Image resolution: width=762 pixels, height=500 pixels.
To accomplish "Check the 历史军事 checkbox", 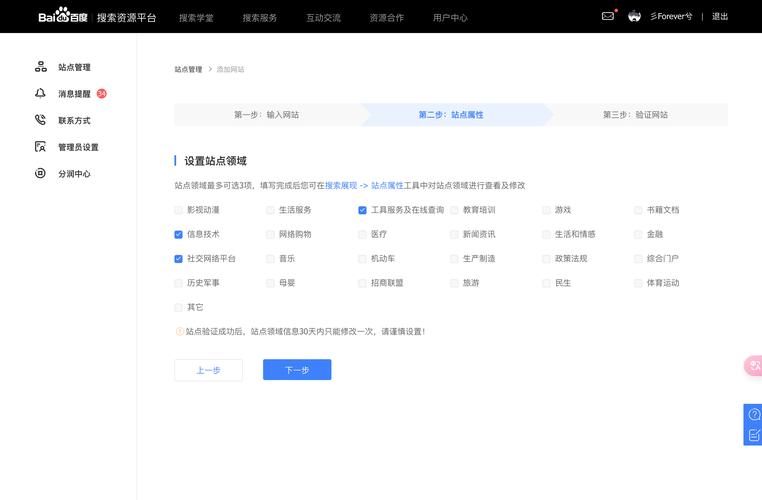I will 178,283.
